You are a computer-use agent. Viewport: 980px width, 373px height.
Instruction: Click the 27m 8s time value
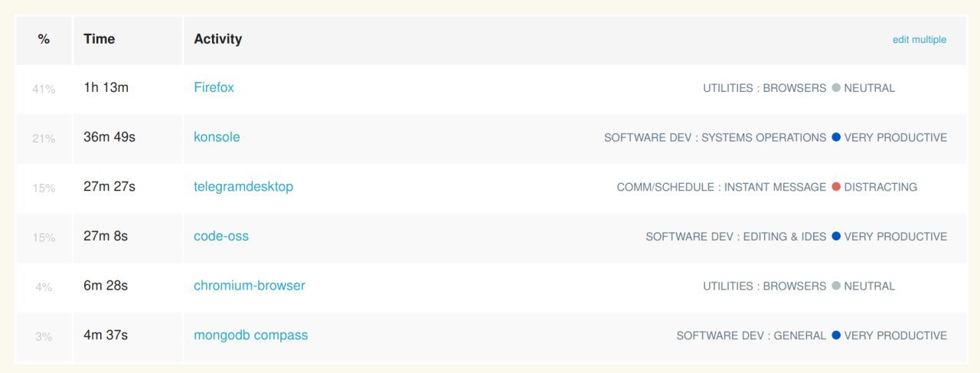click(106, 236)
